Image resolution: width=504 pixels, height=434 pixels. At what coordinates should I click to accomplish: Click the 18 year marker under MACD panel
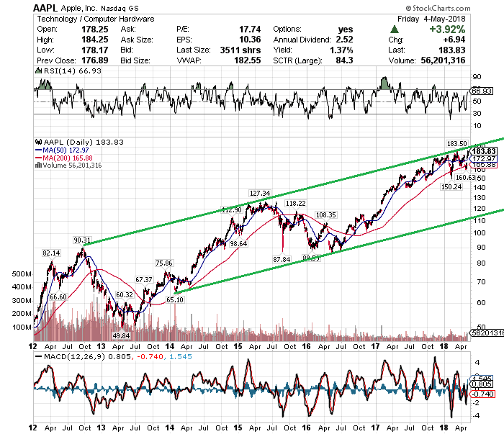[x=444, y=428]
